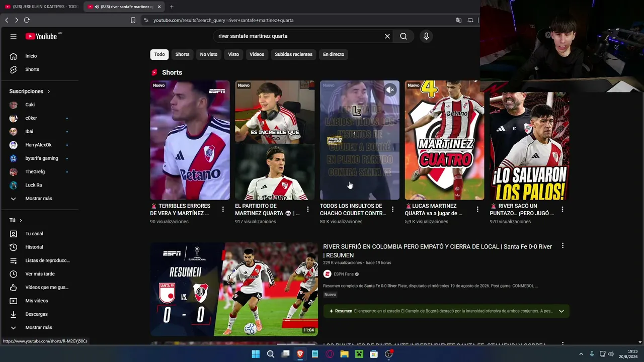Expand Mostrar más under Suscripciones
The width and height of the screenshot is (644, 362).
coord(39,199)
